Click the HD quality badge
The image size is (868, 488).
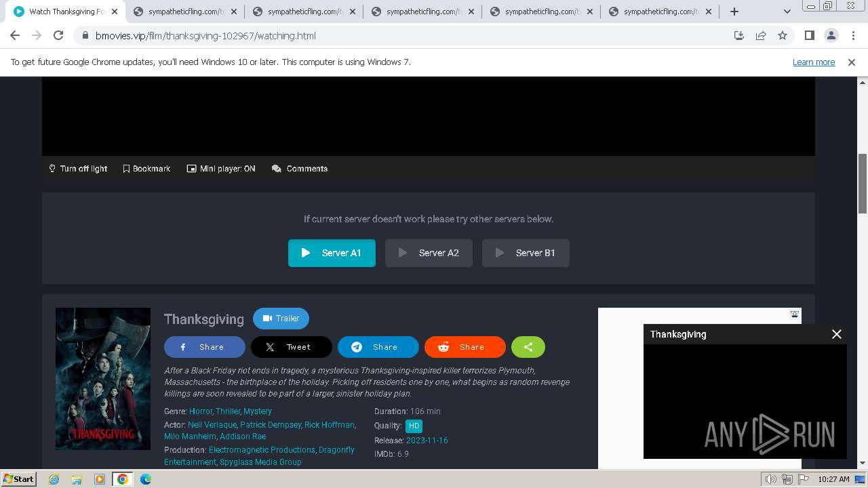[x=414, y=426]
